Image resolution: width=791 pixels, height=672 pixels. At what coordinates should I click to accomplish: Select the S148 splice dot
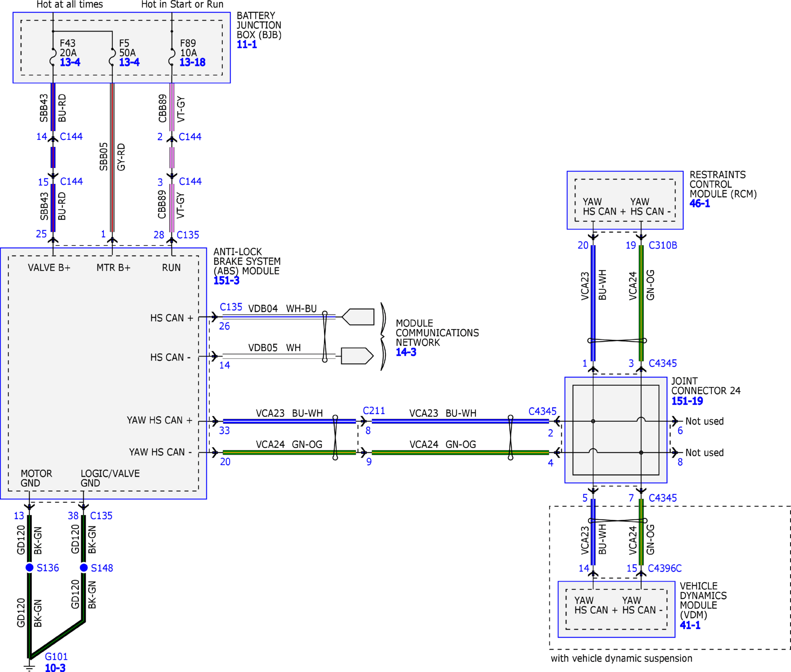click(84, 567)
